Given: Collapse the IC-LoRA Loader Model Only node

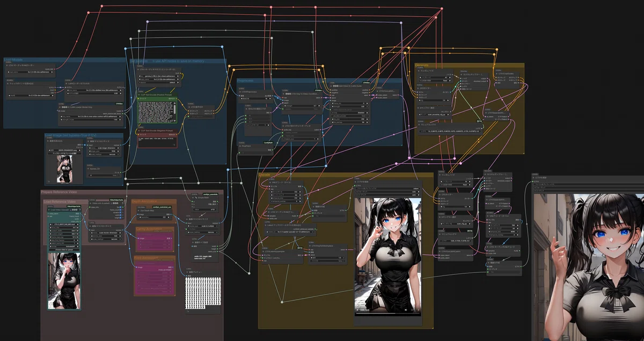Looking at the screenshot, I should (60, 107).
